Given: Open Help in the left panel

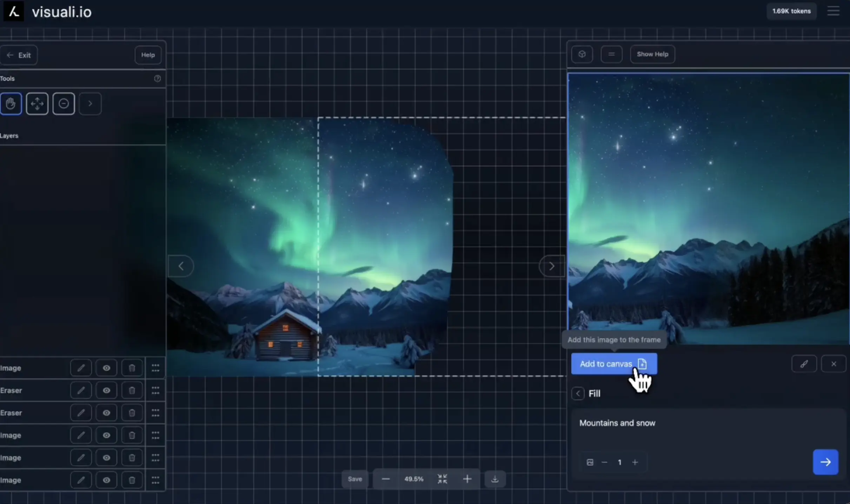Looking at the screenshot, I should click(148, 55).
